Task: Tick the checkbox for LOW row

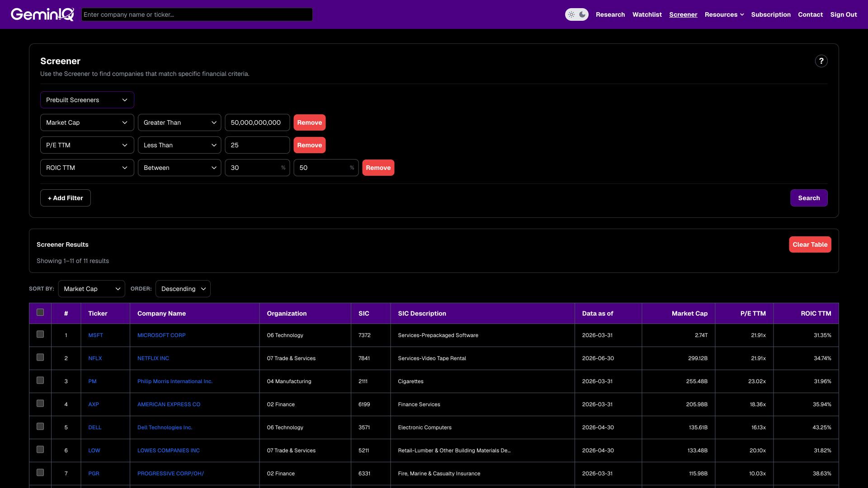Action: click(40, 450)
